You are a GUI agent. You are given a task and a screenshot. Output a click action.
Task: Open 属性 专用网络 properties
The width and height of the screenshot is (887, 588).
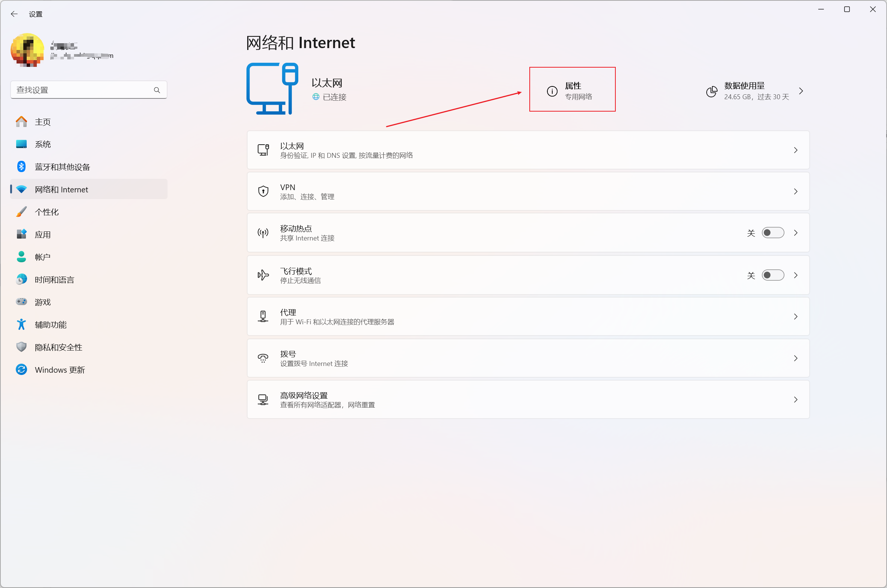(573, 89)
